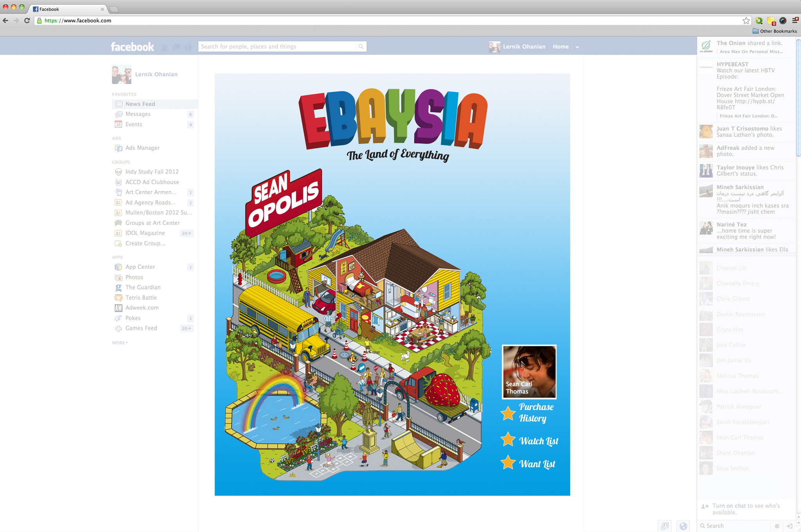
Task: Open Juan T Crisostomo ticker item
Action: pyautogui.click(x=746, y=132)
